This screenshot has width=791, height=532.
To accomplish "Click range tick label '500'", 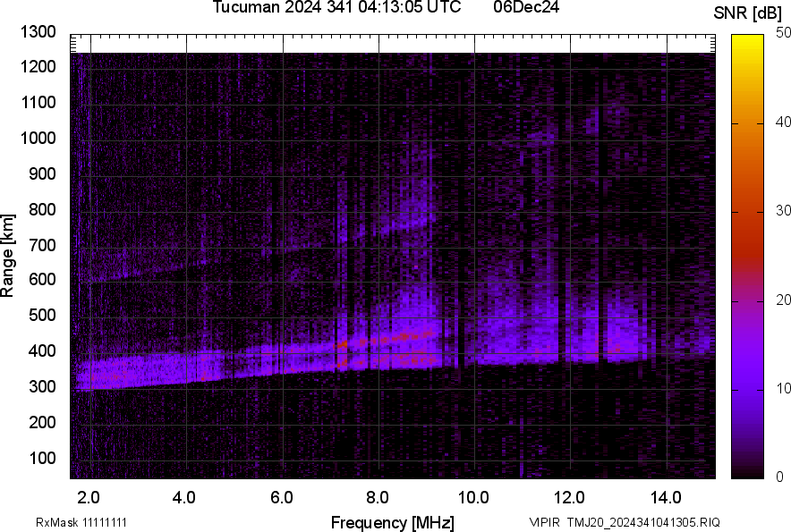I will [42, 315].
